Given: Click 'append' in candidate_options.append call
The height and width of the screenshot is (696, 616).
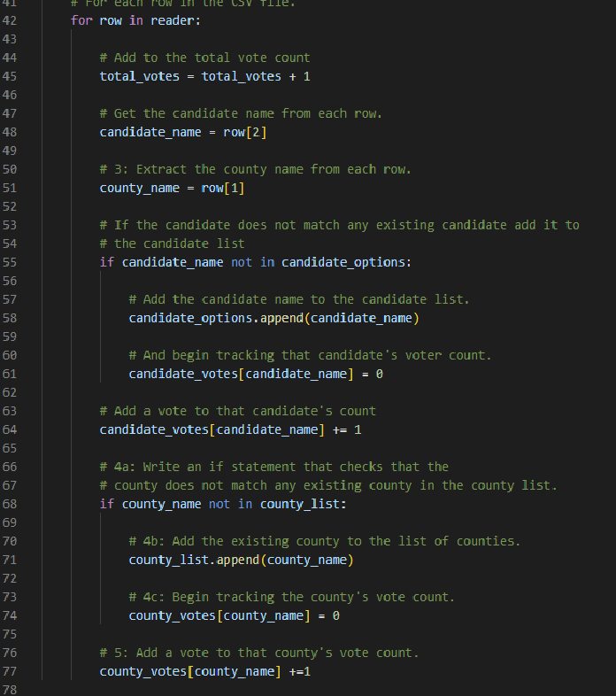Looking at the screenshot, I should tap(281, 318).
